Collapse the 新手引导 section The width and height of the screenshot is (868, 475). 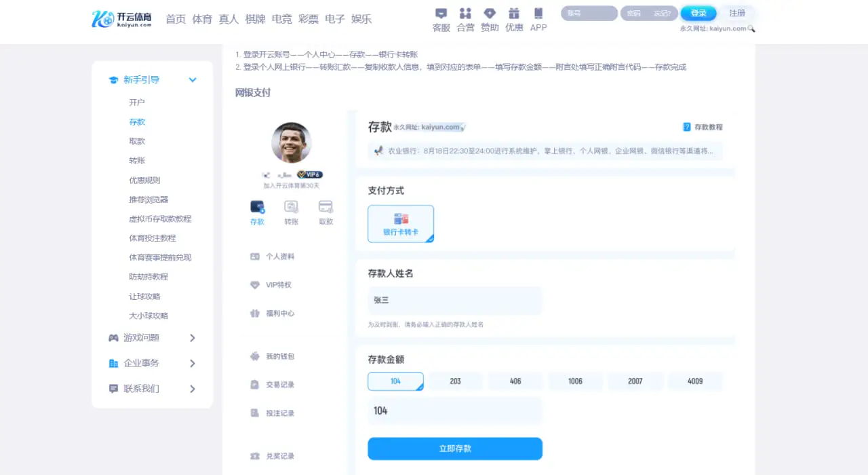point(192,79)
